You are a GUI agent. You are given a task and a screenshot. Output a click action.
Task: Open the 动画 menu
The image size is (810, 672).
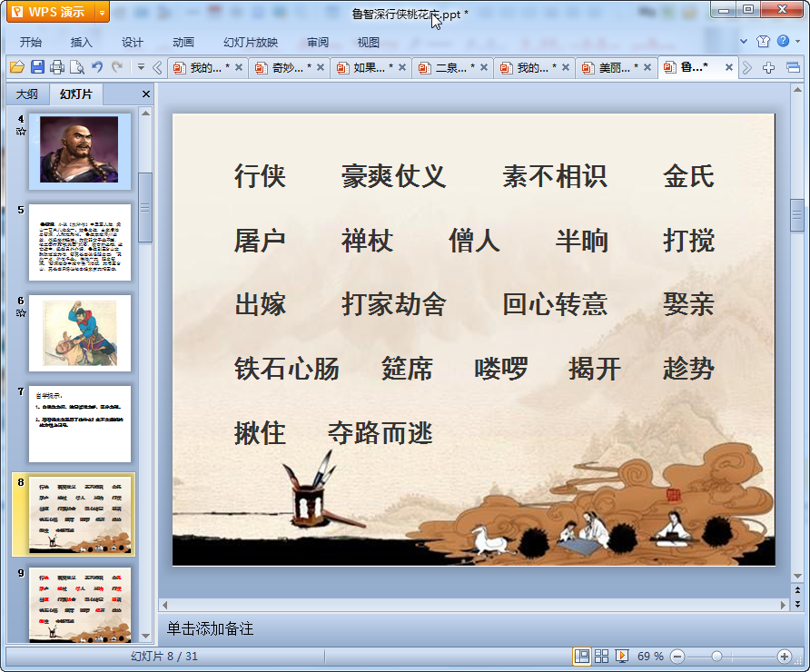(183, 43)
